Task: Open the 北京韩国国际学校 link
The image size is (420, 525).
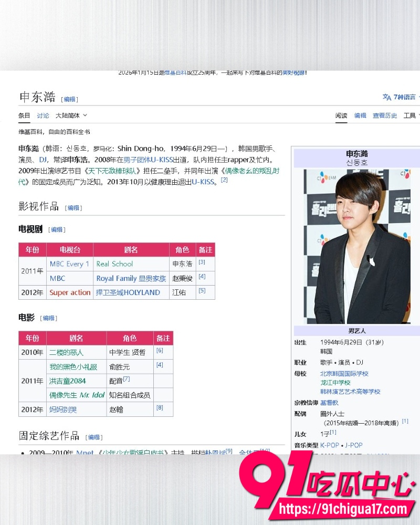Action: tap(344, 374)
